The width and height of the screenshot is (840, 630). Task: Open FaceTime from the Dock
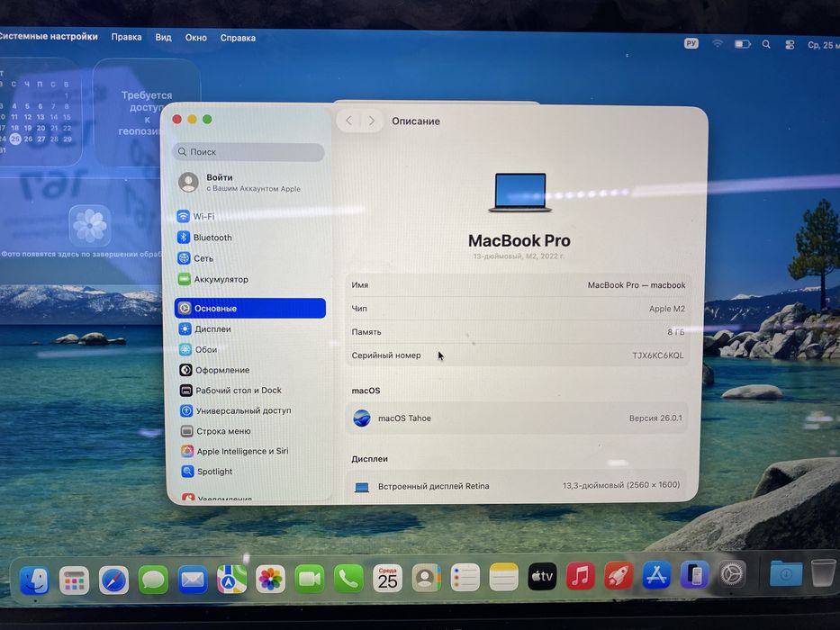click(x=310, y=579)
